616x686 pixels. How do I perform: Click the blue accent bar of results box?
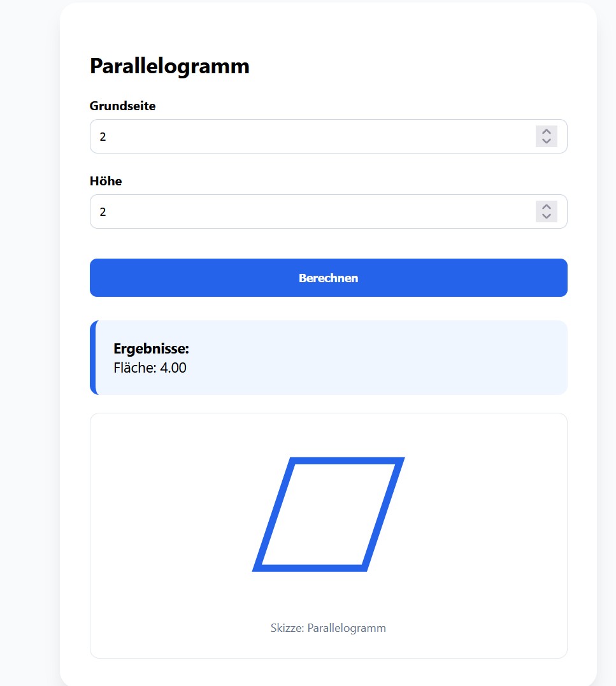[93, 357]
